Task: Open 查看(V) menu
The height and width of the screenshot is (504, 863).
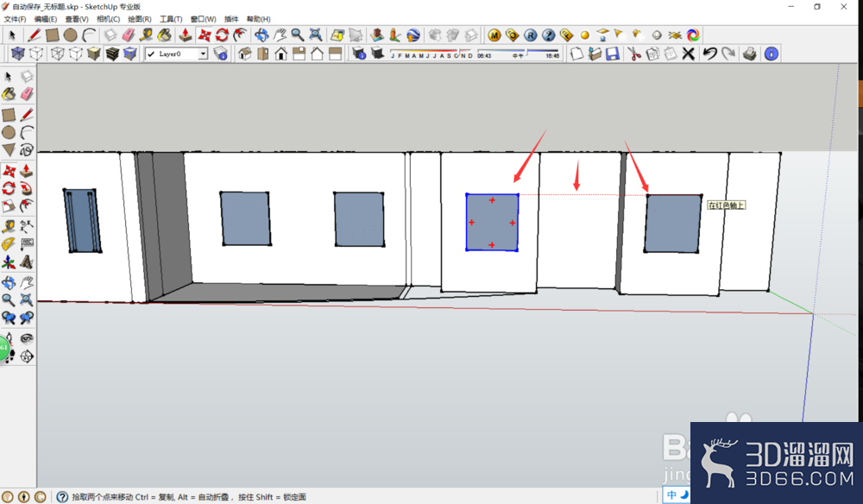Action: (77, 19)
